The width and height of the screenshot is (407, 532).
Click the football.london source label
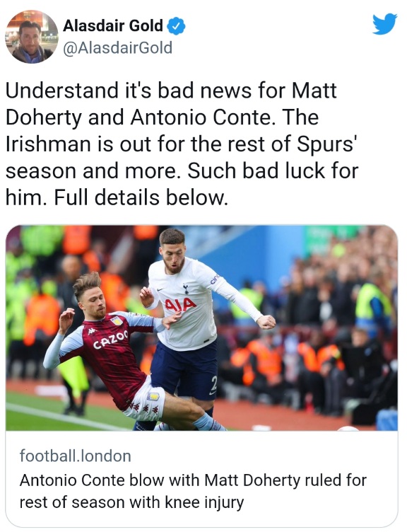click(75, 456)
